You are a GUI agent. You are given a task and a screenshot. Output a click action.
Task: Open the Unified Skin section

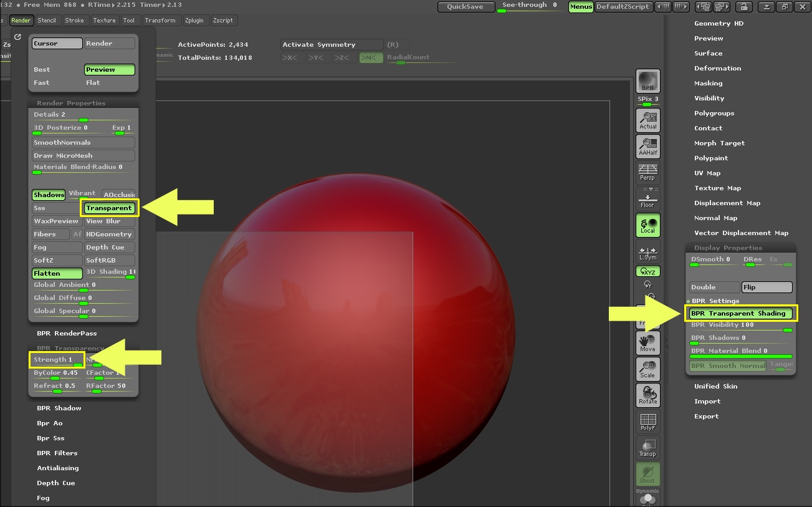click(x=717, y=386)
